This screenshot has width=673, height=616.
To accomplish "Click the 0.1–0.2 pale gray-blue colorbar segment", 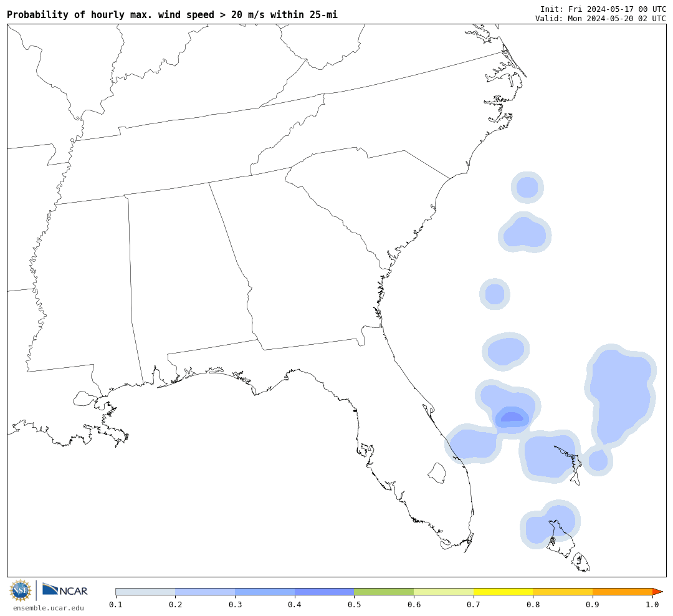I will point(145,592).
